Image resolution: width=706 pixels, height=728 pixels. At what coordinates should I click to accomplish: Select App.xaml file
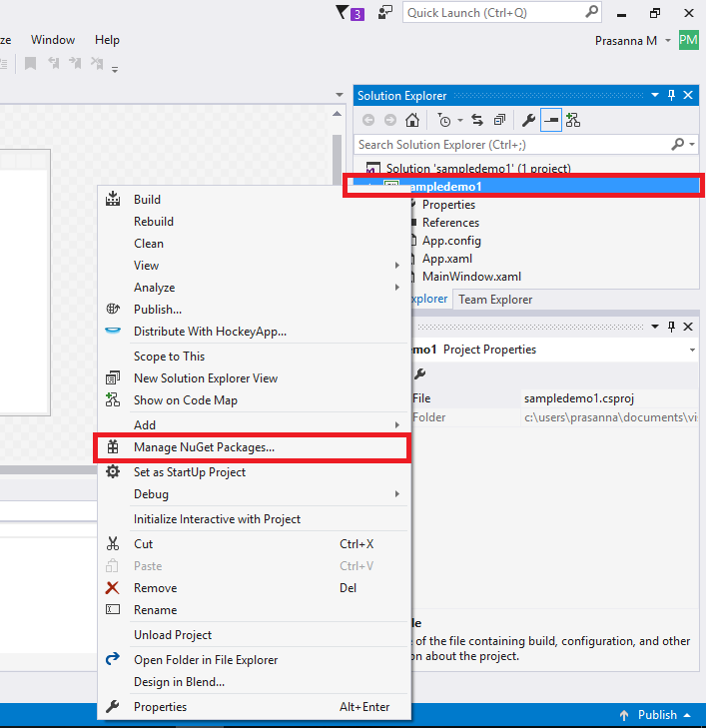tap(447, 259)
